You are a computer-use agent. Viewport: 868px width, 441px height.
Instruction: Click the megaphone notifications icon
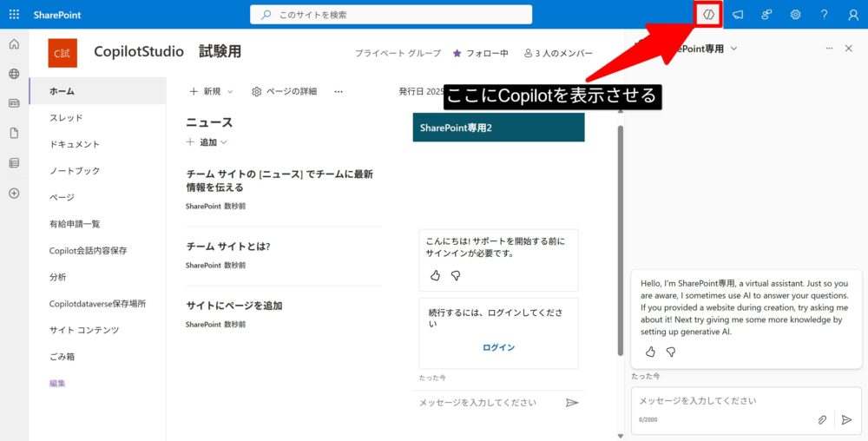738,15
